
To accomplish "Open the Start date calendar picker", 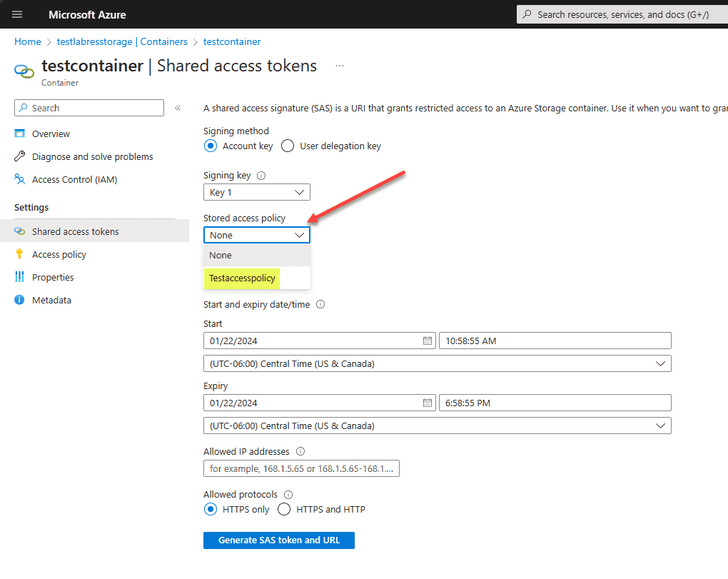I will 428,341.
